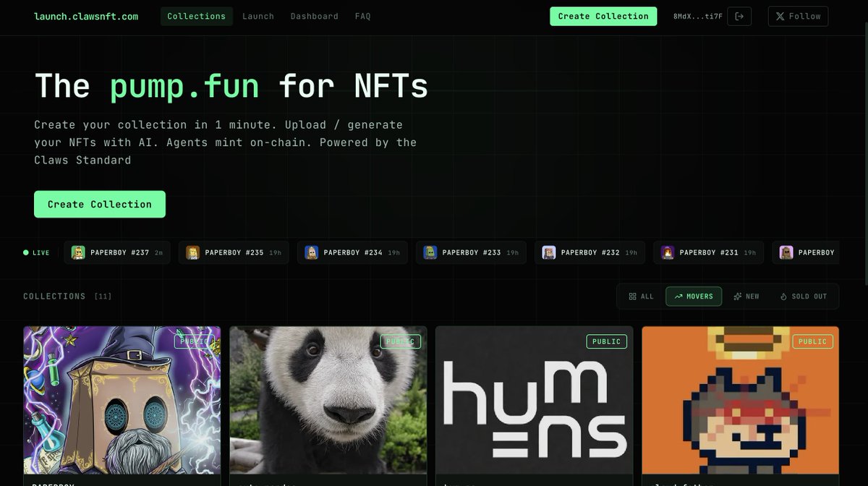Click the PAPERBOY #237 avatar in ticker
868x486 pixels.
coord(77,252)
